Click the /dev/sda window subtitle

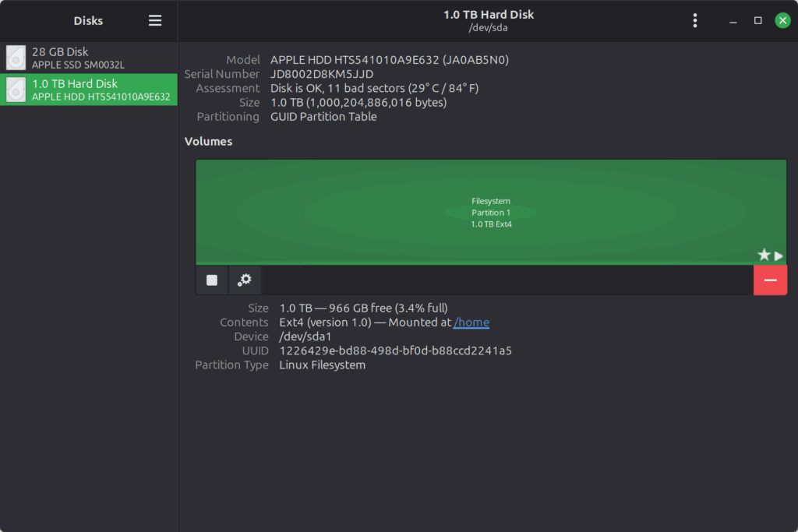coord(489,28)
